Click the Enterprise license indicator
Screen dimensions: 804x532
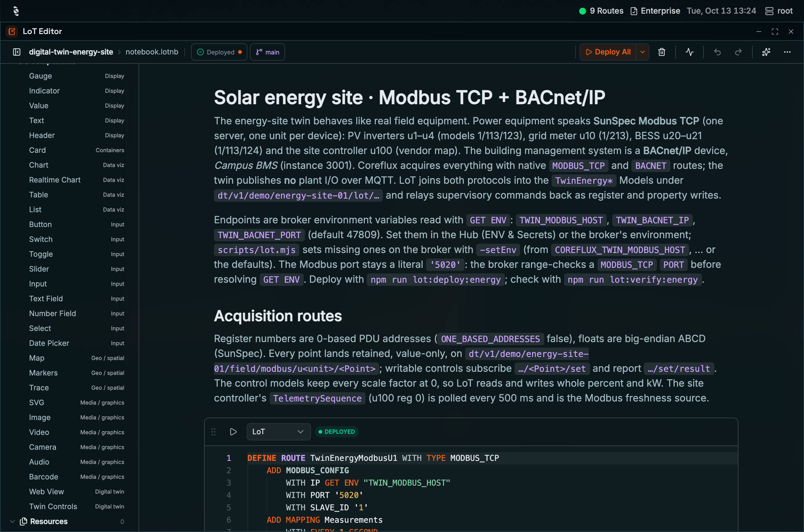(x=655, y=11)
